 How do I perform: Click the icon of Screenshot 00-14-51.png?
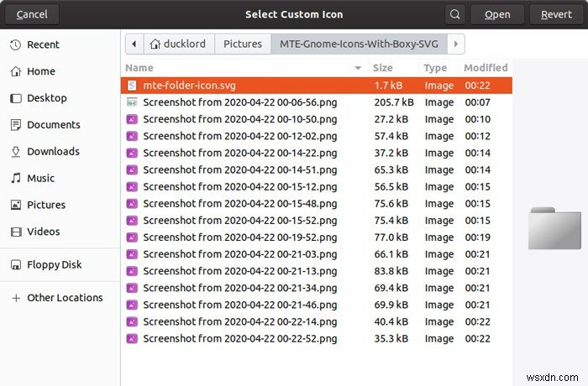click(132, 170)
